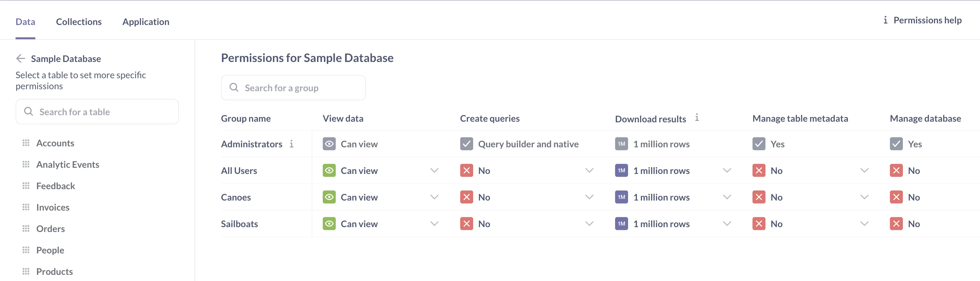Expand Create queries dropdown for Canoes

coord(589,197)
